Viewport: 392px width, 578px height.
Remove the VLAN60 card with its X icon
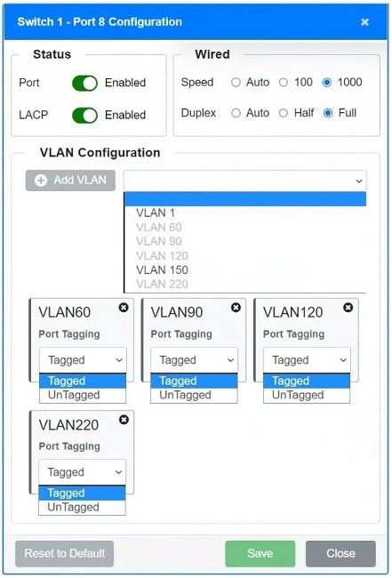click(124, 308)
